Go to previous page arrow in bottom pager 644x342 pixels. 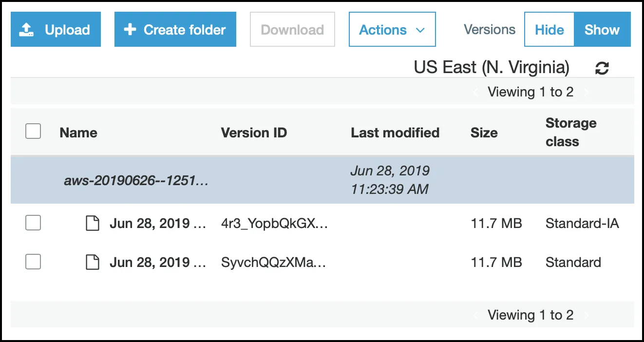[x=476, y=315]
